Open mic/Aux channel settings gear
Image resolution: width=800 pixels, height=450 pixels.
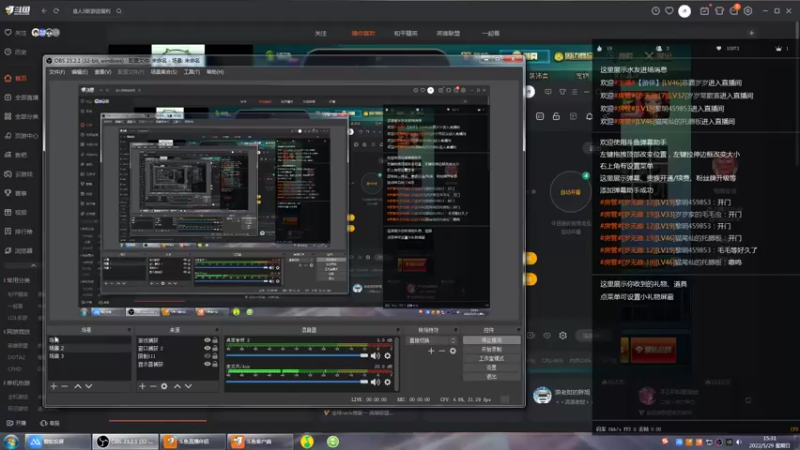pos(387,382)
